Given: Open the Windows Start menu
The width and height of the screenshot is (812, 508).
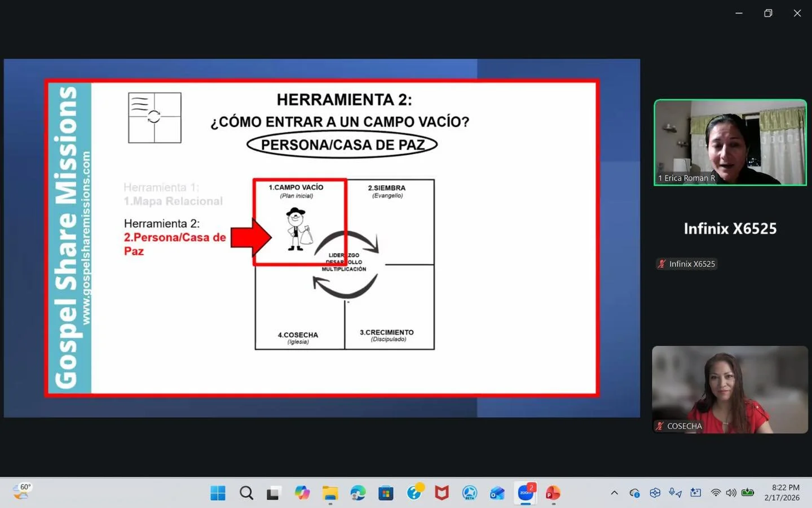Looking at the screenshot, I should (218, 493).
